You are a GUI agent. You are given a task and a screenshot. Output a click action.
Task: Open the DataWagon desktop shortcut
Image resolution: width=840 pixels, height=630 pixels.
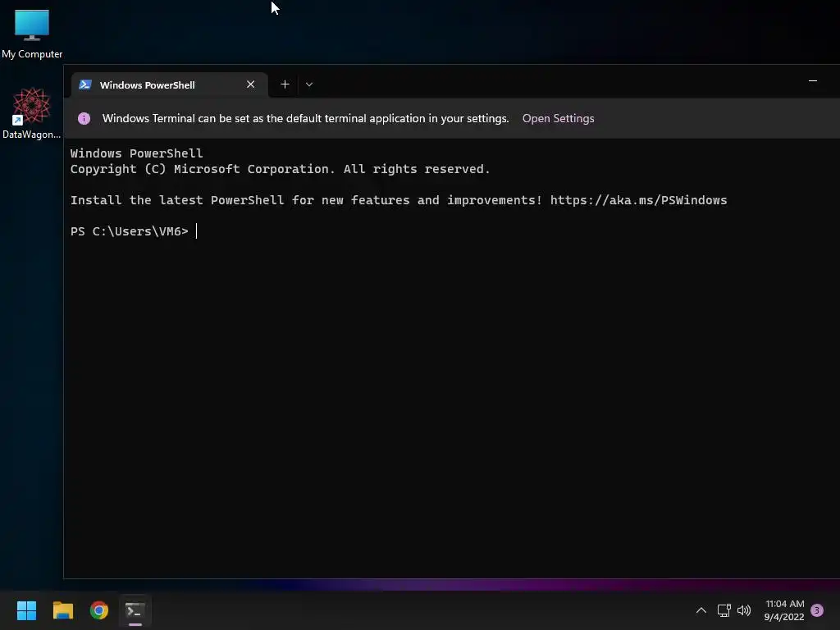point(31,113)
